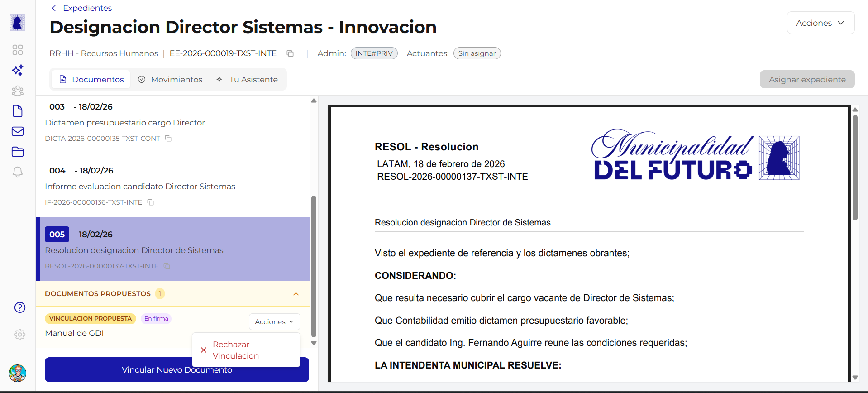Screen dimensions: 868x393
Task: Switch to the Tu Asistente tab
Action: point(247,80)
